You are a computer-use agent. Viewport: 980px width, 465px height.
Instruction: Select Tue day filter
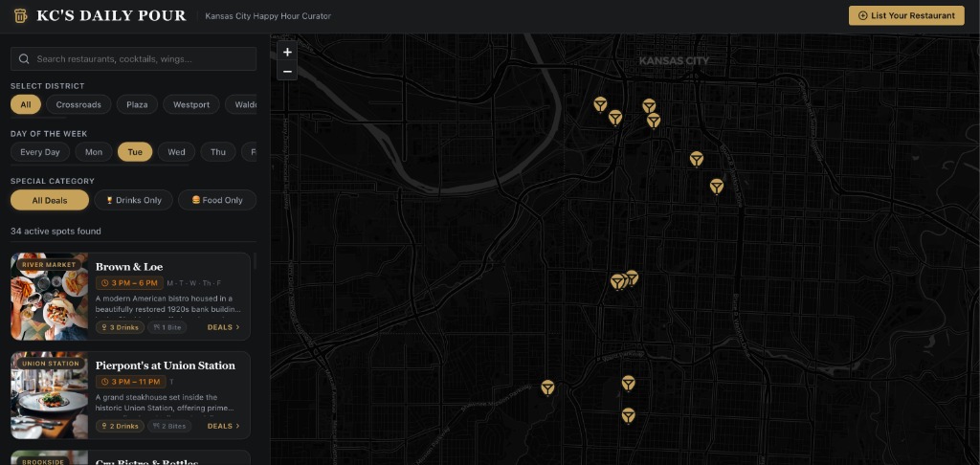point(135,152)
